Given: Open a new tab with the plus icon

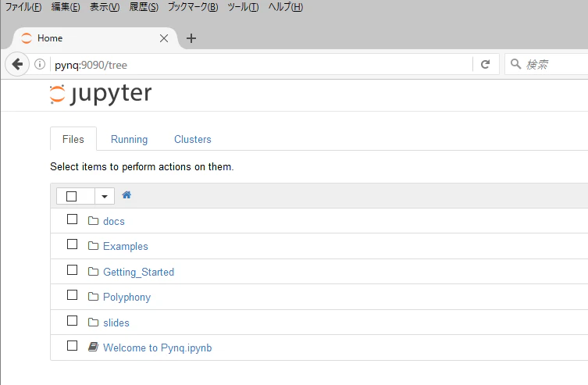Looking at the screenshot, I should pos(191,38).
